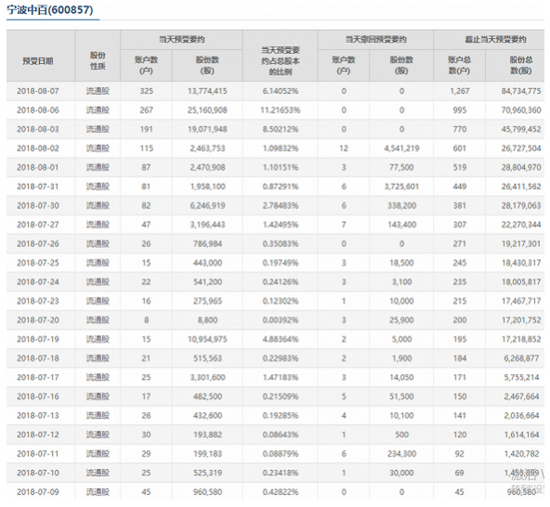Viewport: 550px width, 507px height.
Task: Click the account count 325
Action: (x=146, y=91)
